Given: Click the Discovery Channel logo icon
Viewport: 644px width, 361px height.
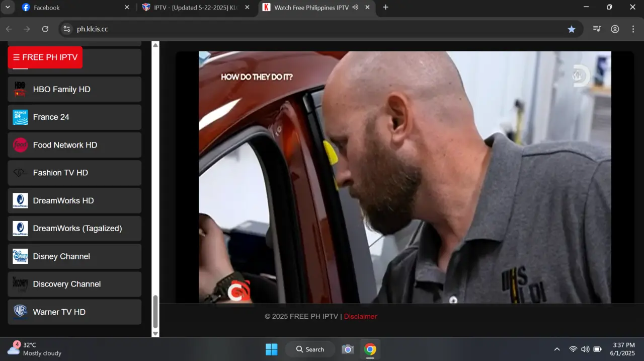Looking at the screenshot, I should pos(20,284).
